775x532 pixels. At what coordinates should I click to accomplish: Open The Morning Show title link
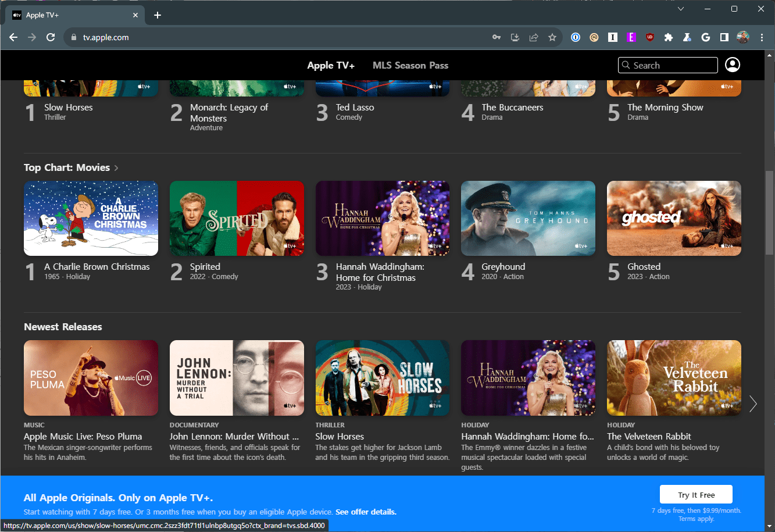click(665, 107)
